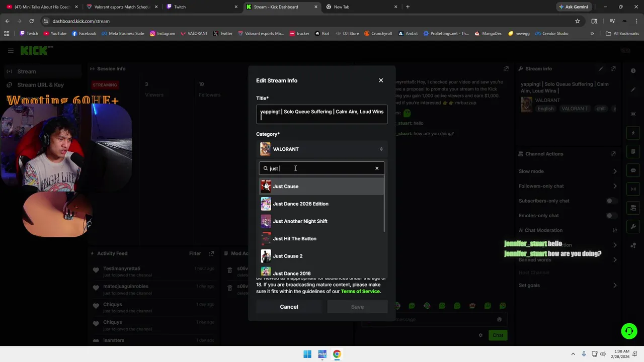Viewport: 644px width, 362px height.
Task: Switch to the New Tab browser tab
Action: (x=361, y=7)
